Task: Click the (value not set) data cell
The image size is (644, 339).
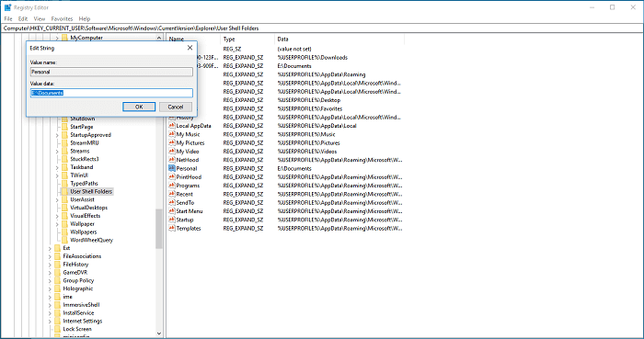Action: [x=294, y=49]
